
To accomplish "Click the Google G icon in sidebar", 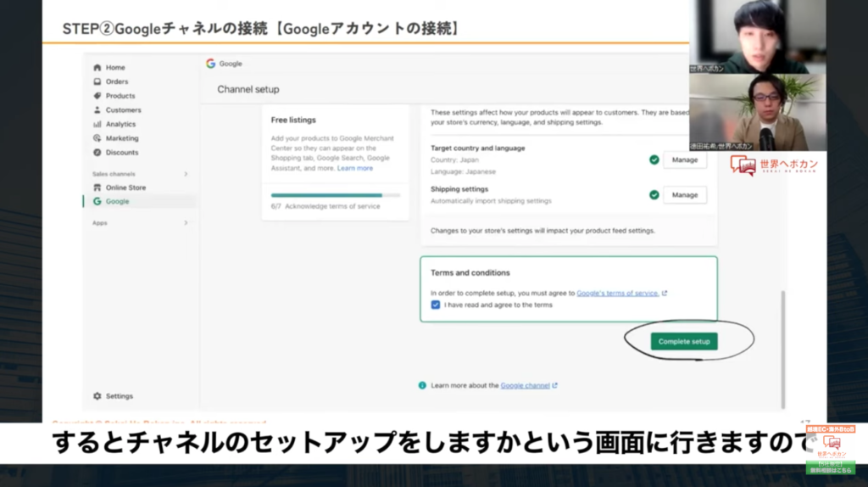I will tap(97, 201).
